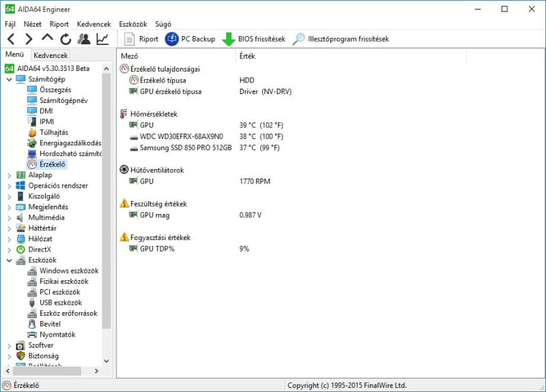The image size is (546, 392).
Task: Expand the Hálózat tree node
Action: pyautogui.click(x=10, y=239)
